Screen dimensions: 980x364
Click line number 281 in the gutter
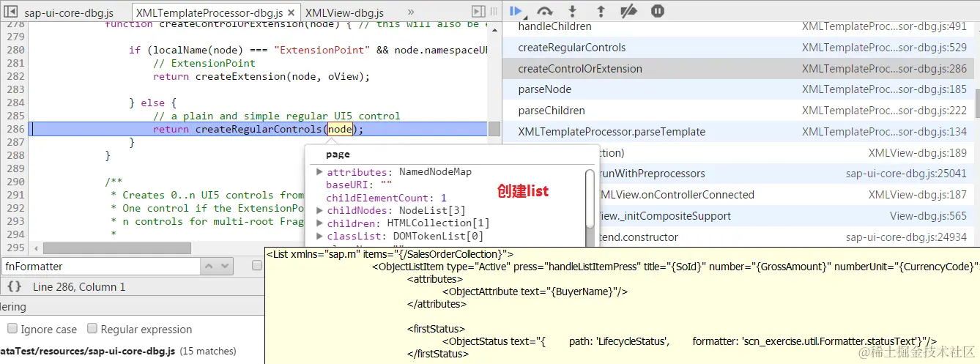pos(15,63)
